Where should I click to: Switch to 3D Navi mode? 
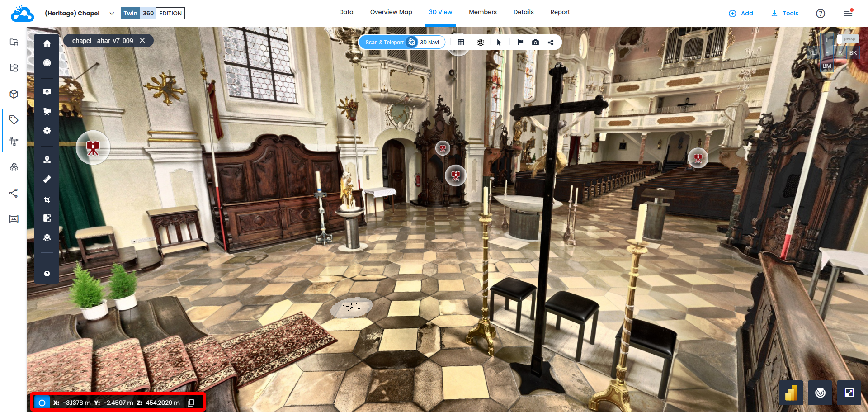(429, 43)
